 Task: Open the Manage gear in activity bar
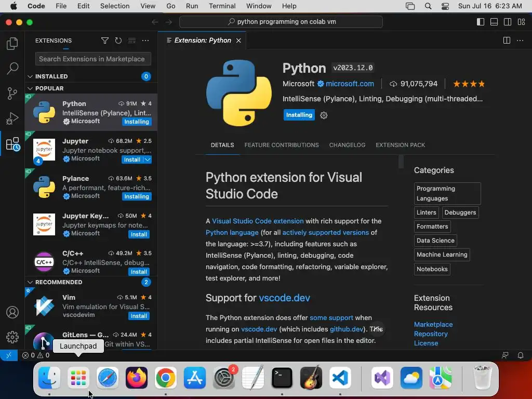[x=12, y=337]
